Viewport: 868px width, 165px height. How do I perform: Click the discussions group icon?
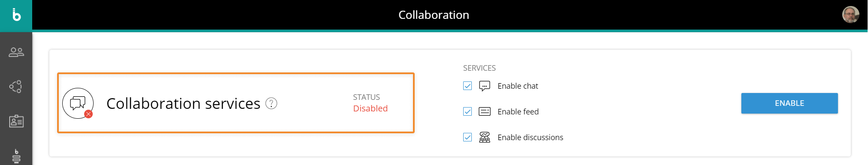click(485, 137)
